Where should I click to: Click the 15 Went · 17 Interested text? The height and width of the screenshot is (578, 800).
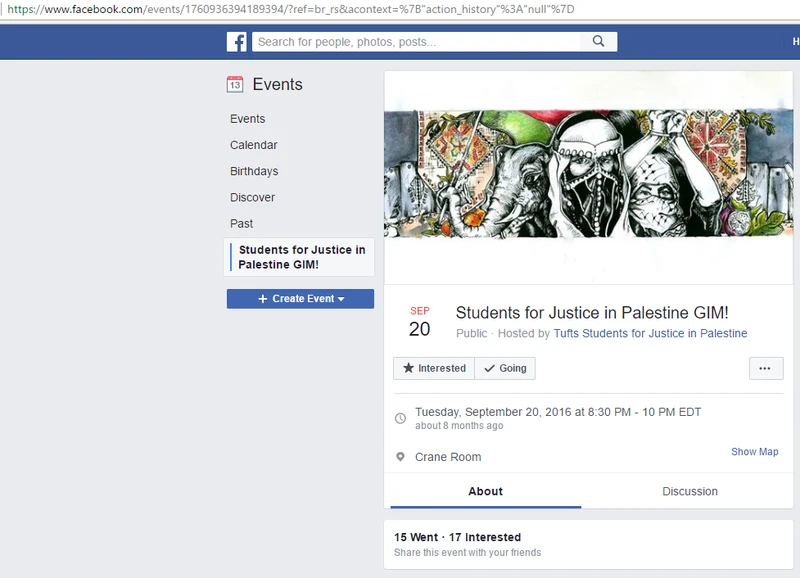tap(458, 537)
